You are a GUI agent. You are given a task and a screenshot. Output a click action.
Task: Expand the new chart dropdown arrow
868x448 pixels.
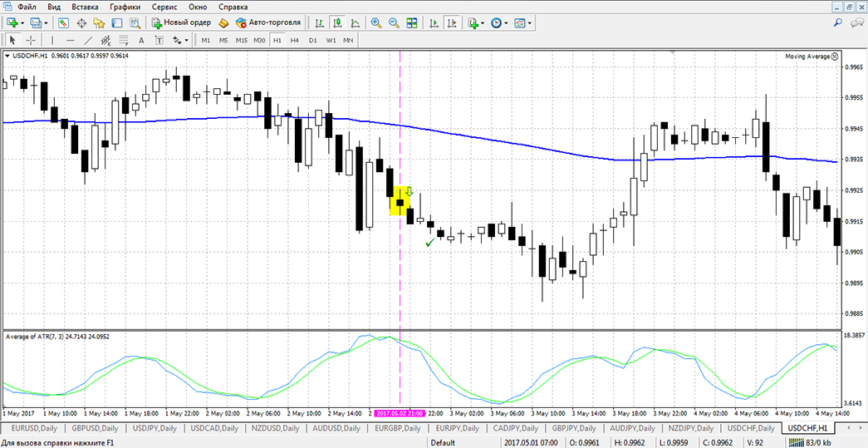[22, 23]
